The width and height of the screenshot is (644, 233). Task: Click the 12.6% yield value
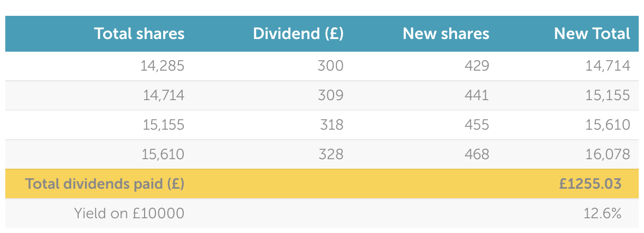(x=602, y=213)
